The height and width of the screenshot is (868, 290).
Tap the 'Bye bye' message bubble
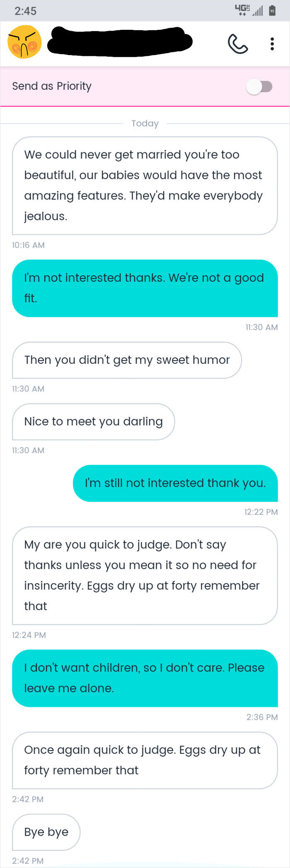click(x=46, y=832)
